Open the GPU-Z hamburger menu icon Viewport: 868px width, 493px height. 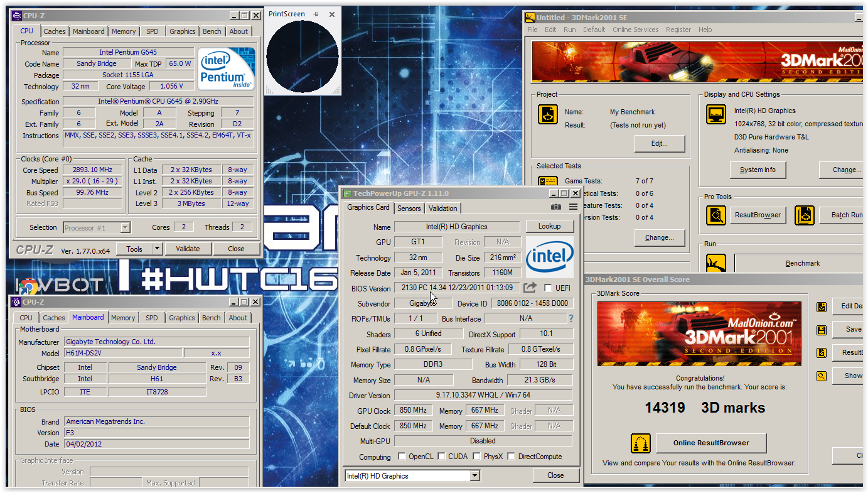pyautogui.click(x=573, y=207)
